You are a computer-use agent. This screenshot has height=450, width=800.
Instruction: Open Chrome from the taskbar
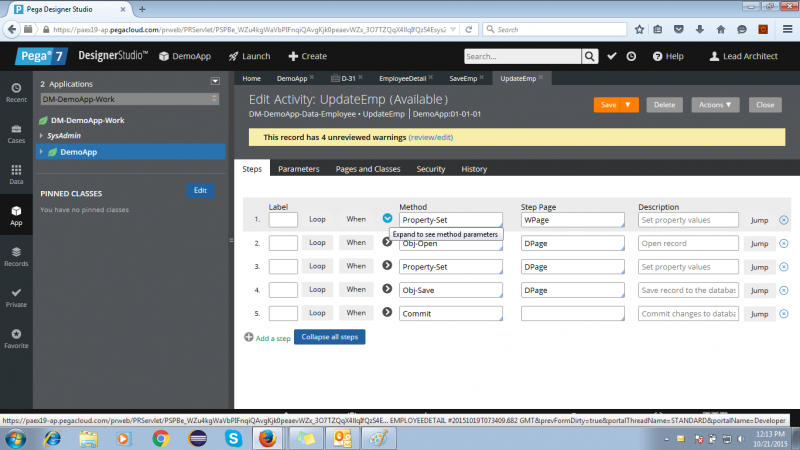[x=161, y=438]
